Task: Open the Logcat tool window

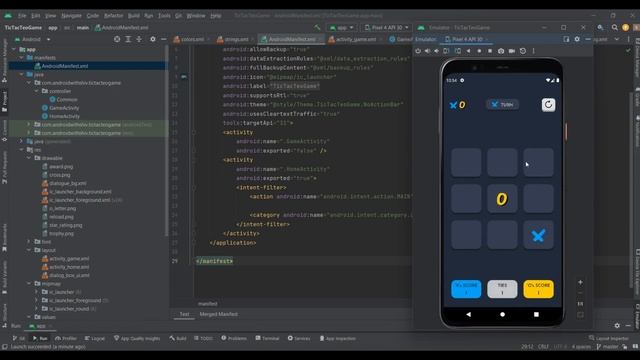Action: [94, 338]
